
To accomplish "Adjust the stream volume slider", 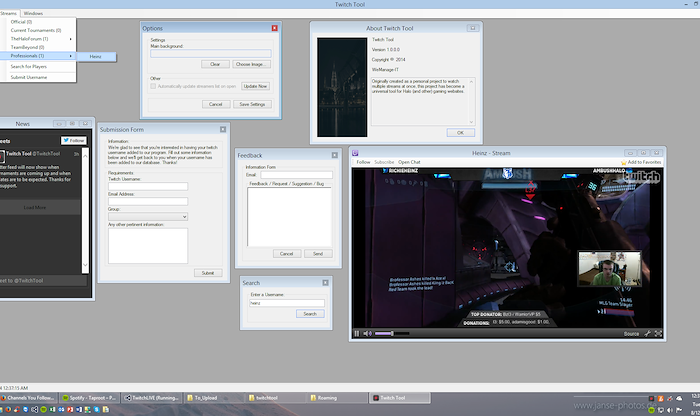I will (x=392, y=333).
